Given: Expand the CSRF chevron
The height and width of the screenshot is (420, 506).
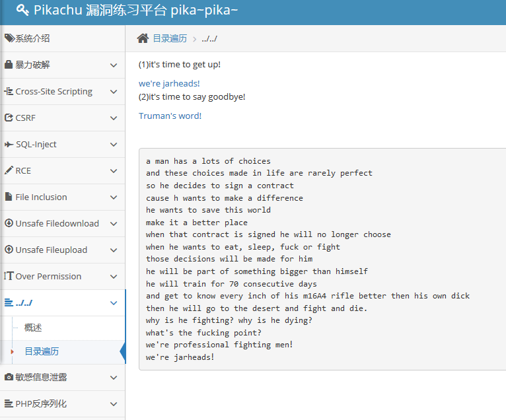Looking at the screenshot, I should point(114,118).
